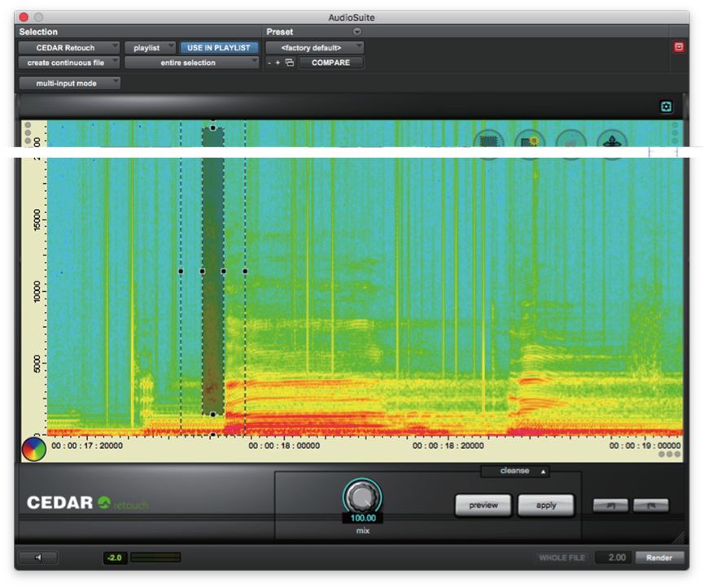Open the Preset settings circular menu arrow

[x=357, y=32]
